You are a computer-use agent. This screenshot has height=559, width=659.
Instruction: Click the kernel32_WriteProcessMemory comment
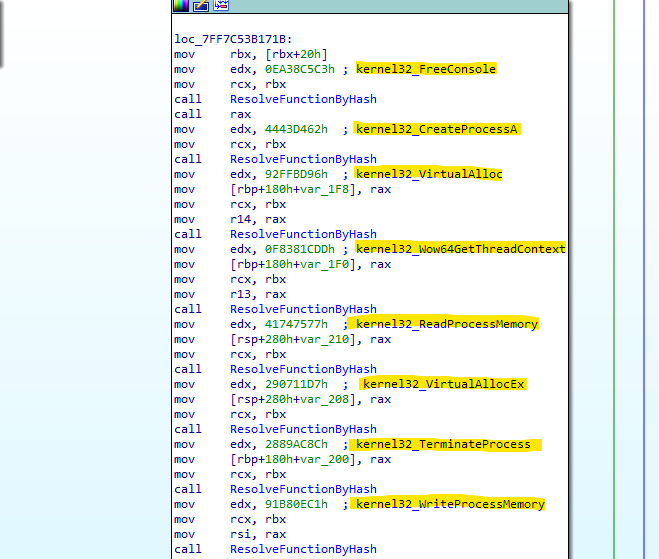(x=451, y=504)
